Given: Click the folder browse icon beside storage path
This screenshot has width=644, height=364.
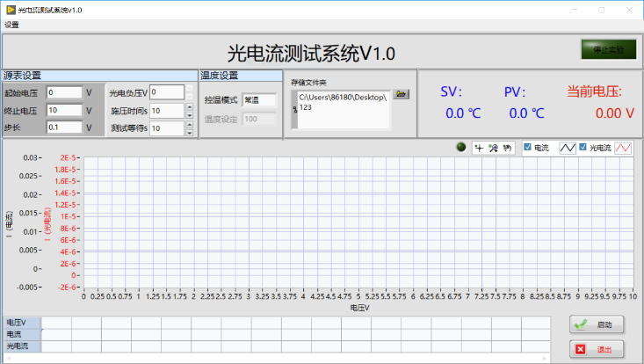Looking at the screenshot, I should [401, 94].
